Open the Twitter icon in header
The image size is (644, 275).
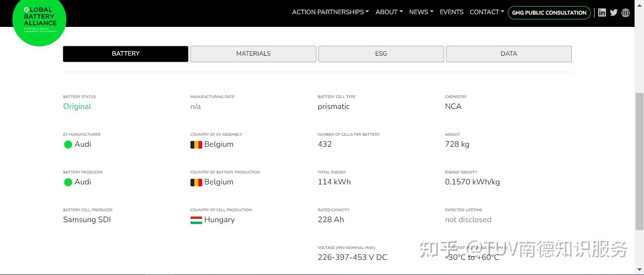click(614, 13)
